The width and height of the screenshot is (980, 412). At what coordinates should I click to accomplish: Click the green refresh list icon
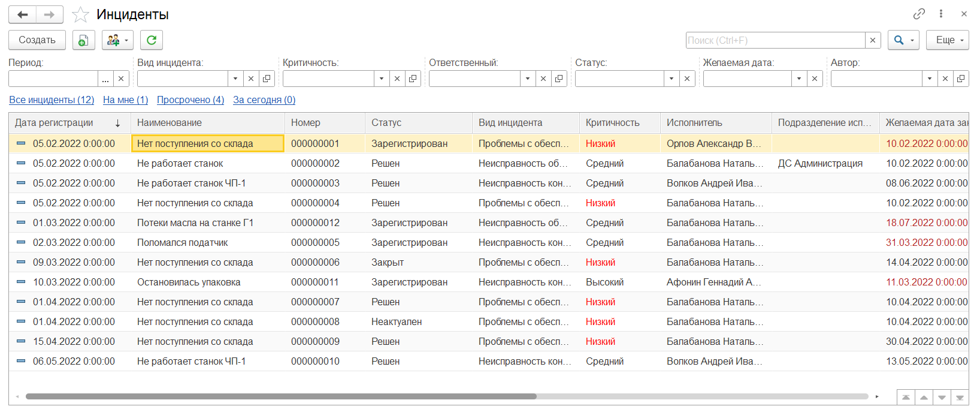(152, 40)
